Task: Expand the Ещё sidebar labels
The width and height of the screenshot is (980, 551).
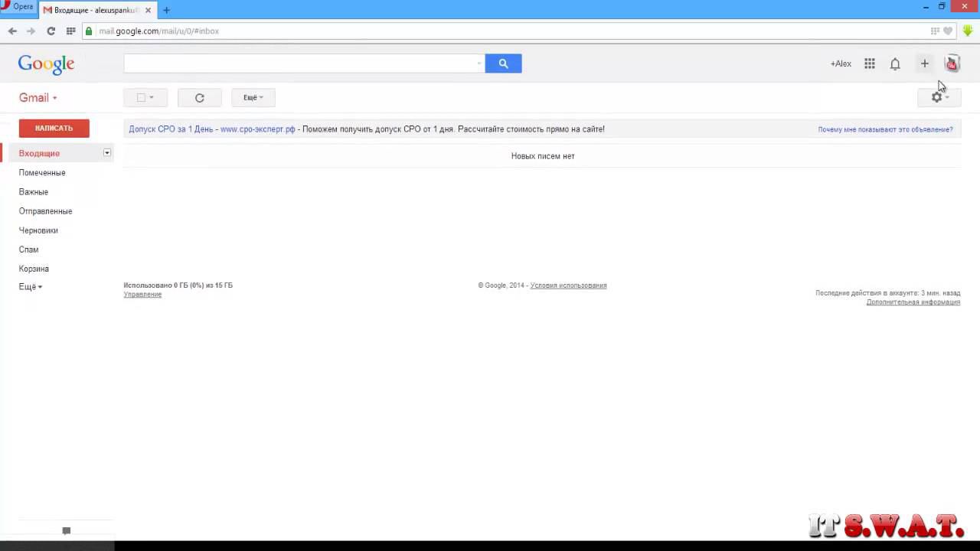Action: pyautogui.click(x=31, y=287)
